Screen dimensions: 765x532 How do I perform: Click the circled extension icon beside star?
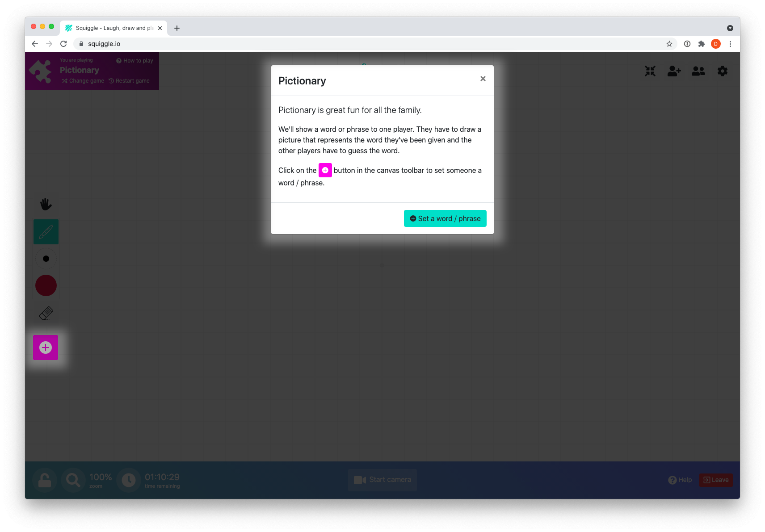[687, 44]
